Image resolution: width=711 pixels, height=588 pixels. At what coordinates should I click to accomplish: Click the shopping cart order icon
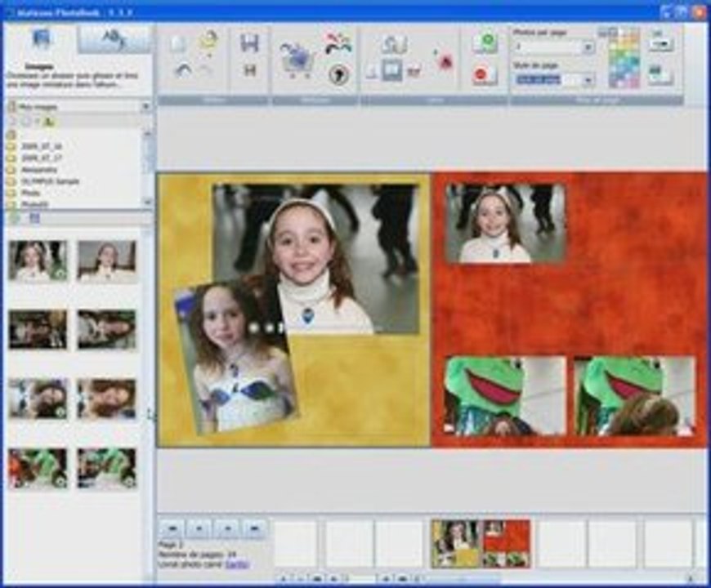click(297, 60)
